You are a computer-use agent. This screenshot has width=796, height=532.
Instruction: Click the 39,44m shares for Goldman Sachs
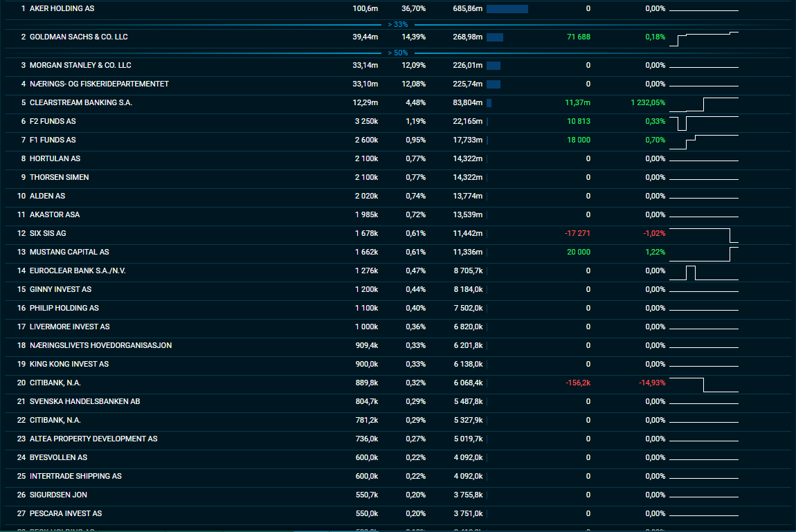365,37
